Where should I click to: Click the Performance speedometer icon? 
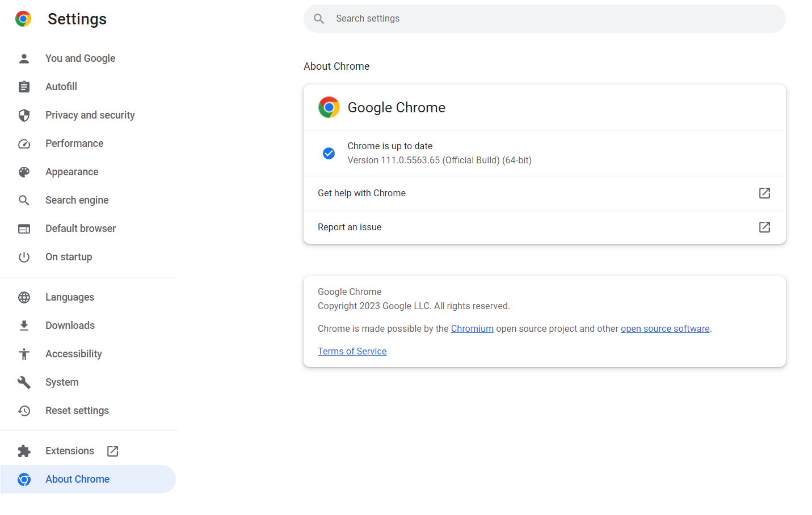[x=24, y=143]
